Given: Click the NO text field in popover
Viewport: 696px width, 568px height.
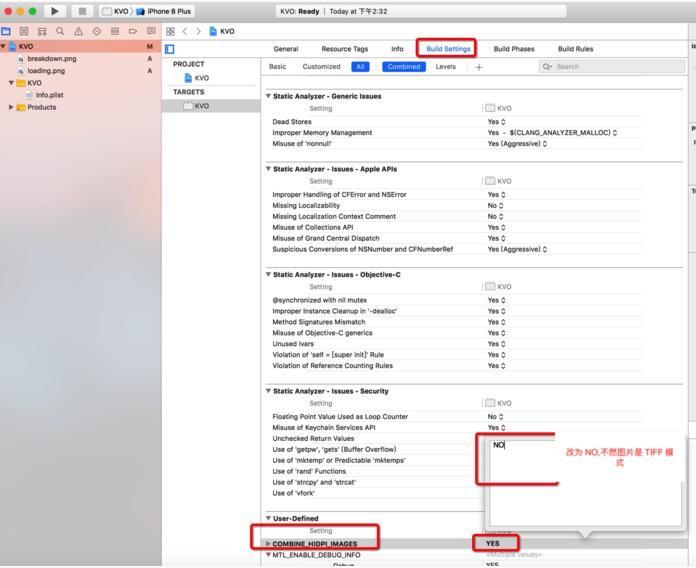Looking at the screenshot, I should pos(585,481).
